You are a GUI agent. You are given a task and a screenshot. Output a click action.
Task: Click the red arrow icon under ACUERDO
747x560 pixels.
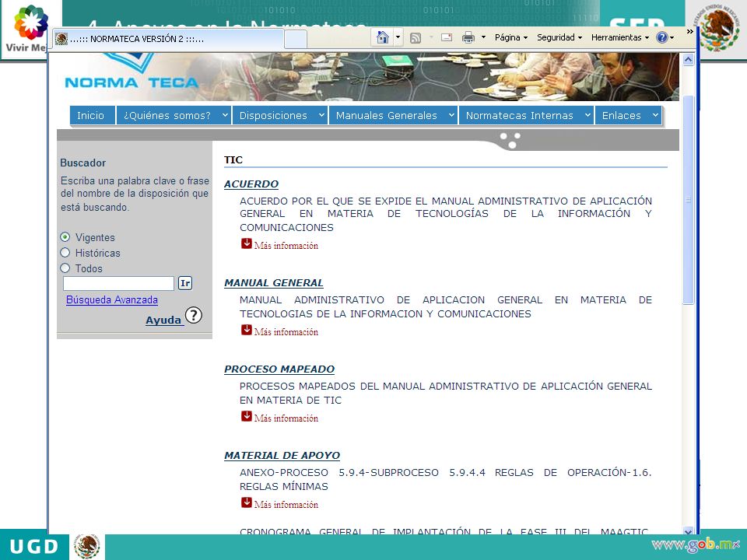coord(247,243)
